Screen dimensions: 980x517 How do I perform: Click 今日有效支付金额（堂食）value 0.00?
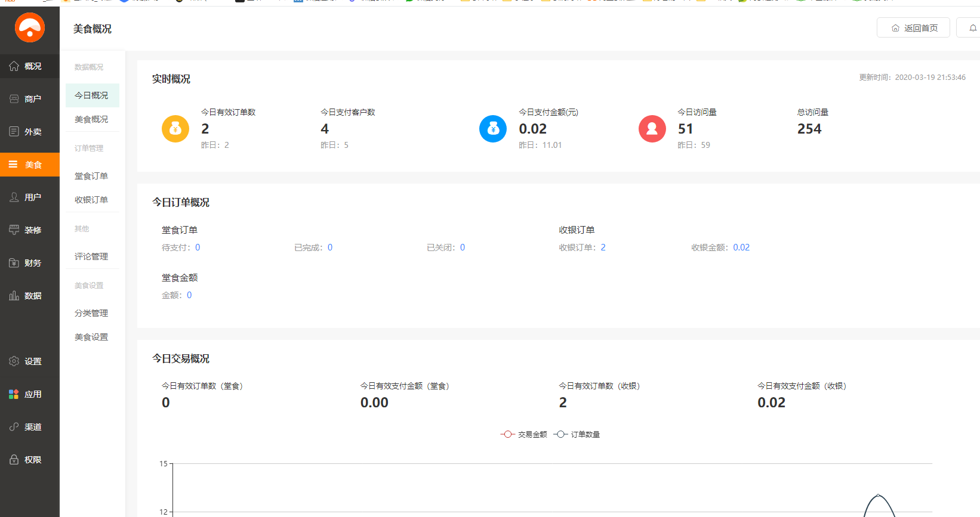point(374,403)
